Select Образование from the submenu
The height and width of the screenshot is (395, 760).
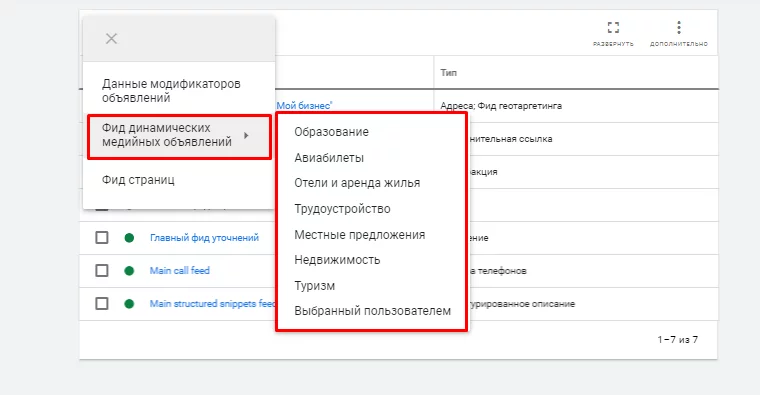(x=332, y=132)
